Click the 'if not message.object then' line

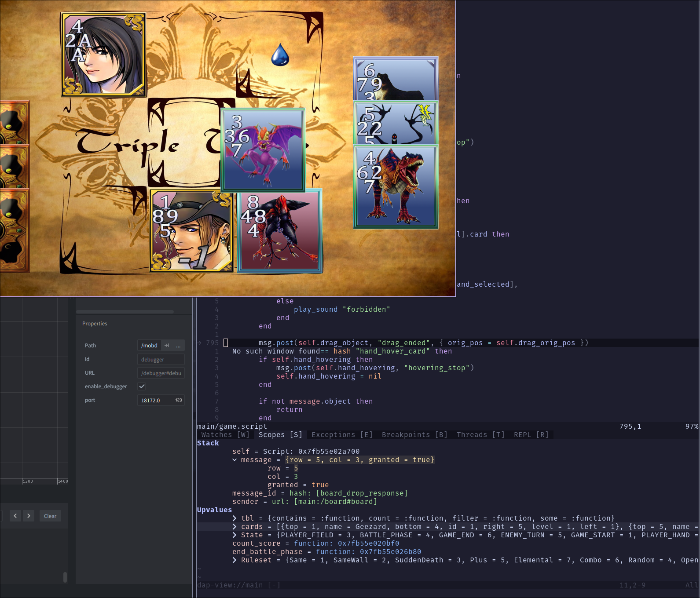(315, 401)
